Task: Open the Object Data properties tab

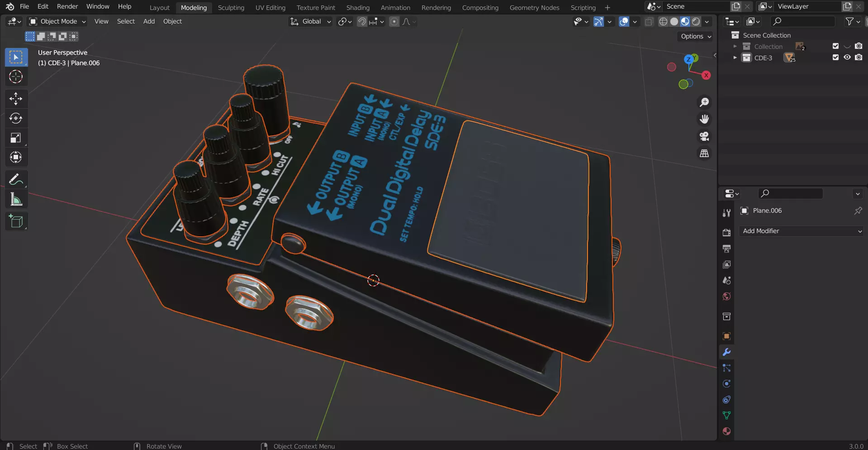Action: (x=726, y=415)
